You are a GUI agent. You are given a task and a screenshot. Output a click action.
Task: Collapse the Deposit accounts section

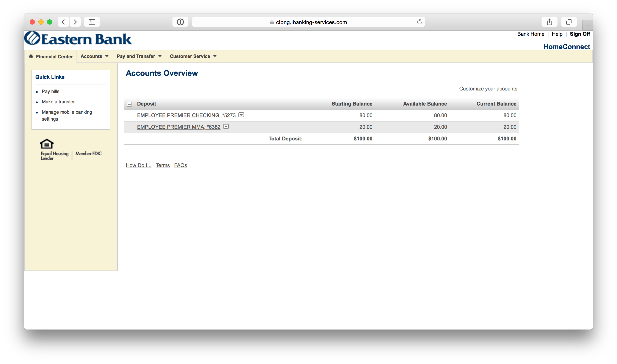click(x=129, y=104)
